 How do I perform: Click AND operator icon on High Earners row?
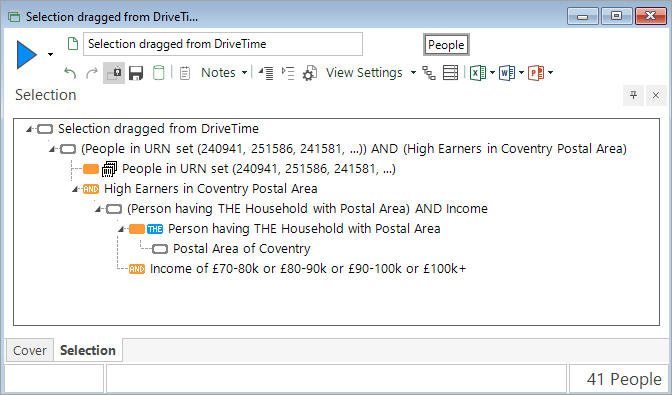91,189
